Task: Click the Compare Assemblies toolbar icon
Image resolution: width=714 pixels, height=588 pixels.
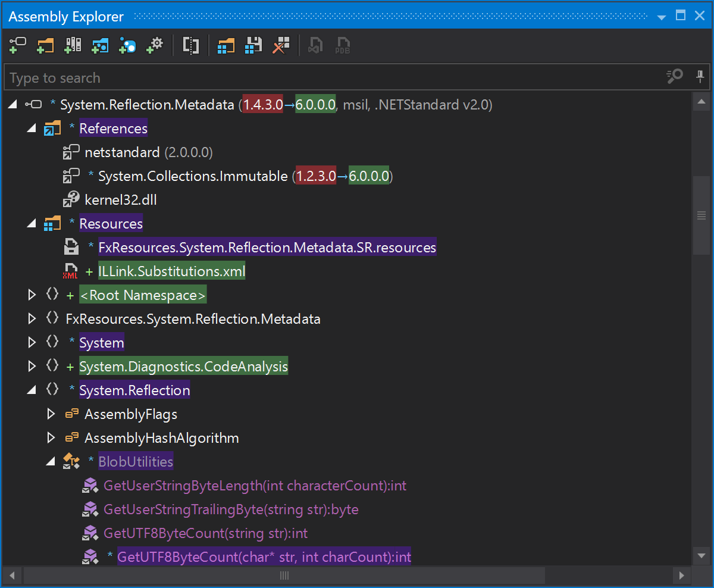Action: click(190, 45)
